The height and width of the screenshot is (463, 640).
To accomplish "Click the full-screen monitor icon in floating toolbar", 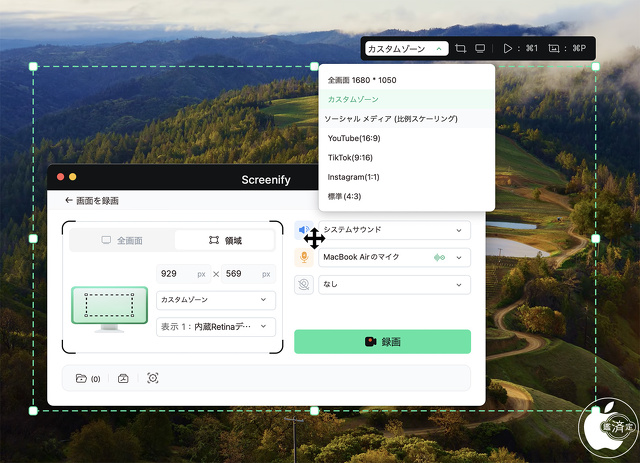I will pyautogui.click(x=480, y=48).
